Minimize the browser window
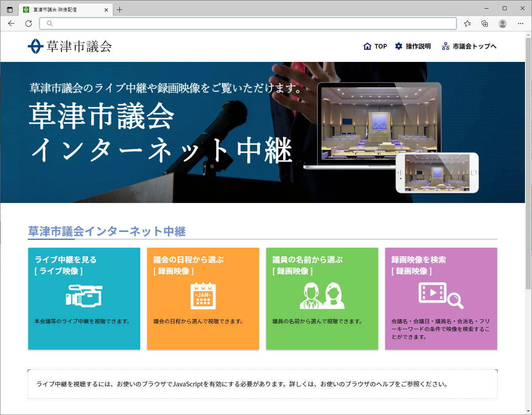 [x=487, y=8]
